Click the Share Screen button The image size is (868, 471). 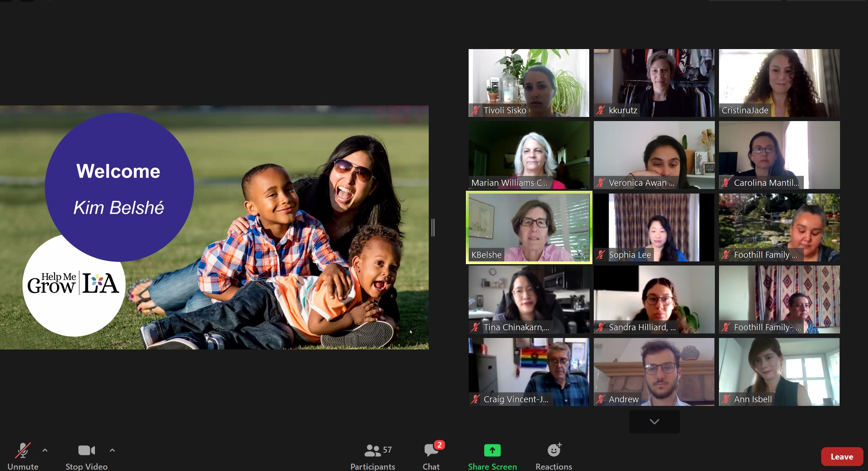click(x=492, y=456)
